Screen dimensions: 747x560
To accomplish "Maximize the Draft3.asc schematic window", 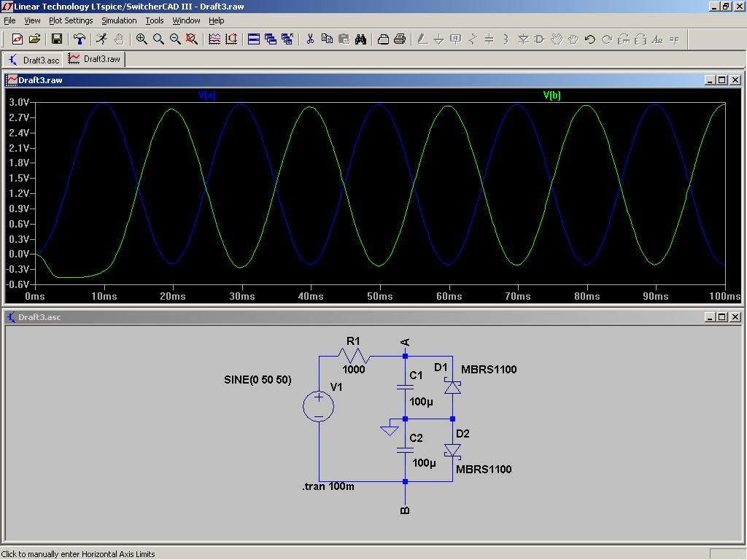I will 721,317.
